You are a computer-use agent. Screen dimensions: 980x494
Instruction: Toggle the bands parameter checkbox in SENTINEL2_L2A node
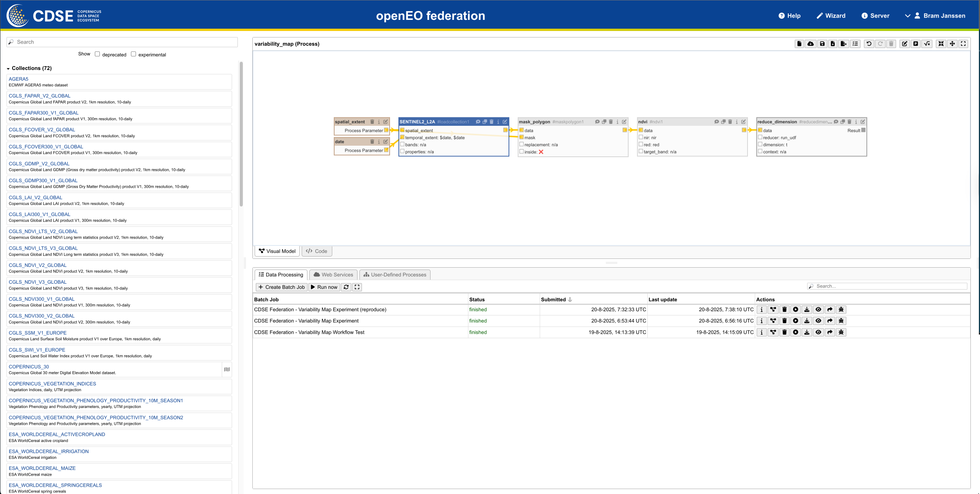pos(402,145)
